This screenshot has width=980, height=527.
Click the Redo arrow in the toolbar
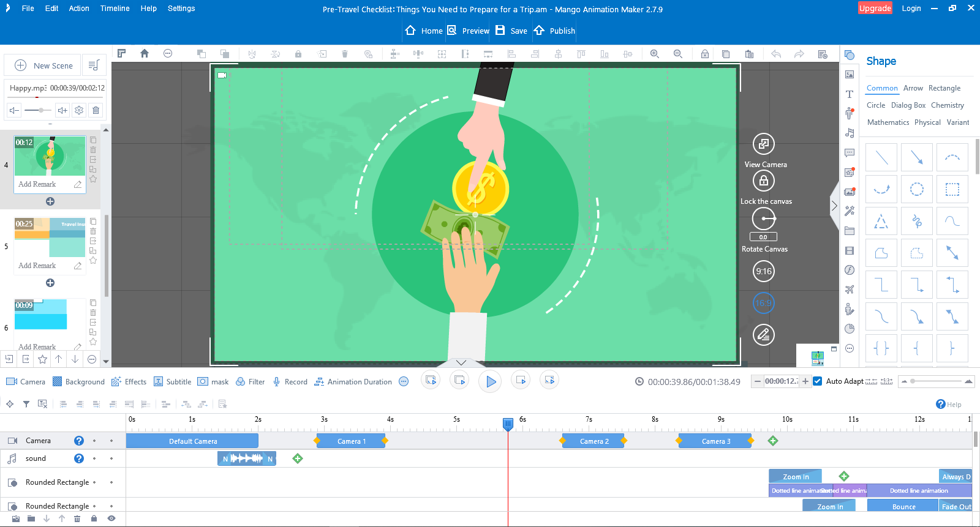pyautogui.click(x=799, y=54)
